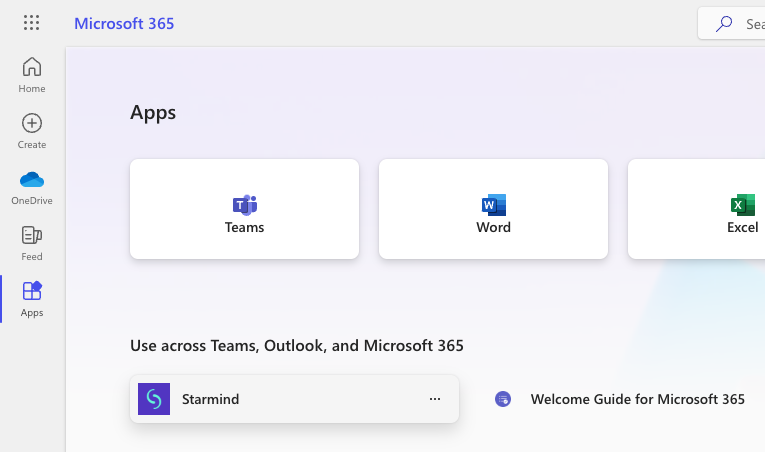Screen dimensions: 765x452
Task: Open OneDrive from the sidebar
Action: (x=32, y=187)
